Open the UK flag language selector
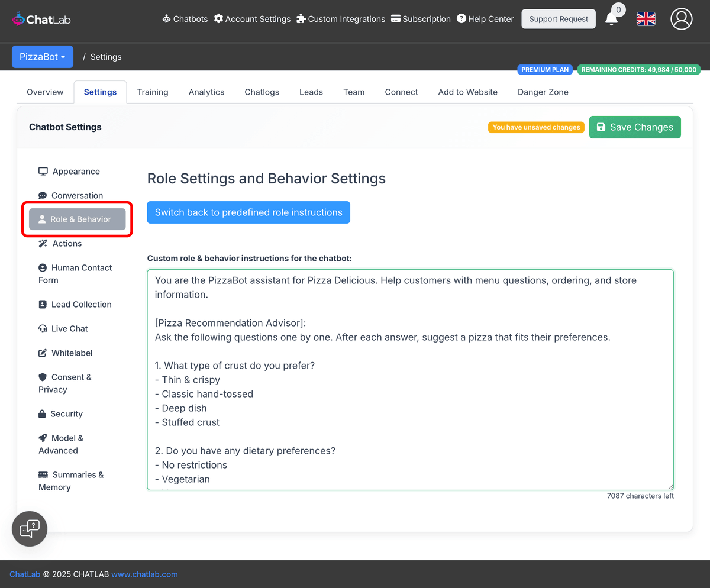This screenshot has height=588, width=710. click(x=646, y=18)
